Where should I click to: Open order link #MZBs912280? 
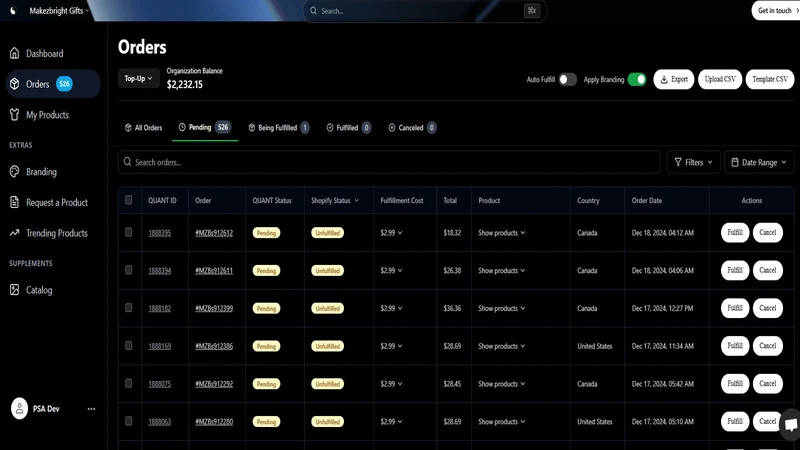[x=214, y=421]
